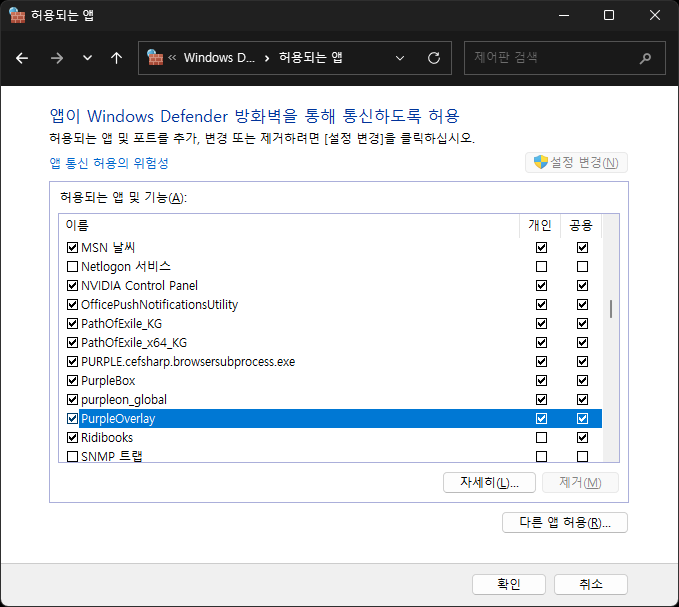Viewport: 679px width, 607px height.
Task: Minimize the 허용되는 앱 window
Action: click(x=564, y=15)
